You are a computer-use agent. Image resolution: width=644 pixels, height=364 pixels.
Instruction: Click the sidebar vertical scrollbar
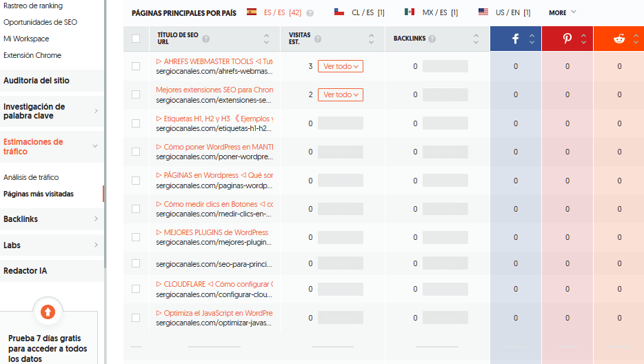pos(105,134)
